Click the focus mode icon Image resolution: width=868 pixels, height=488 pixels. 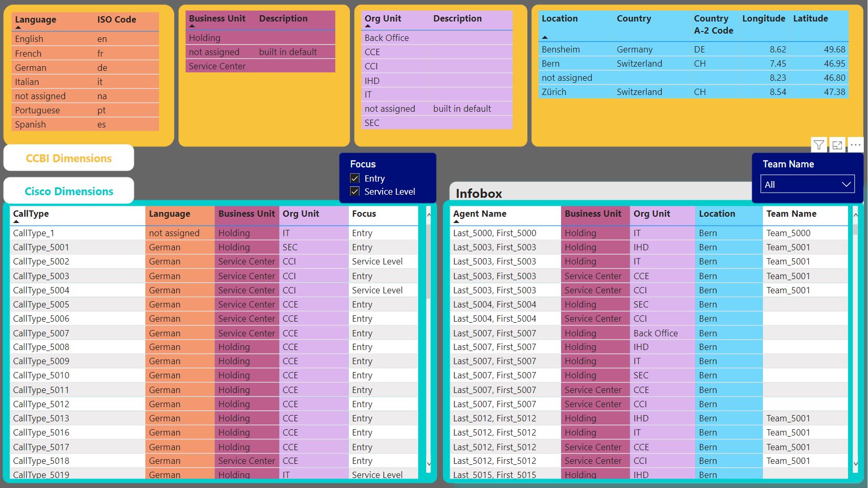coord(837,145)
